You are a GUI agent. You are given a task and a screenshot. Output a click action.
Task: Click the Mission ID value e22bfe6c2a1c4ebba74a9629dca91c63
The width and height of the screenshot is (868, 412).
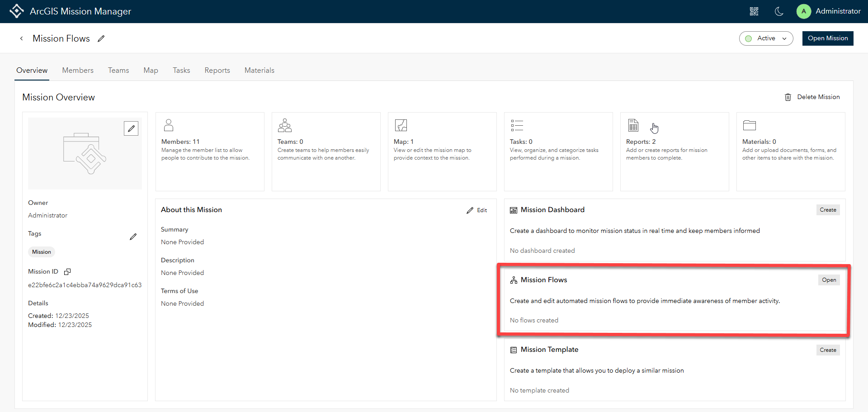(x=85, y=285)
